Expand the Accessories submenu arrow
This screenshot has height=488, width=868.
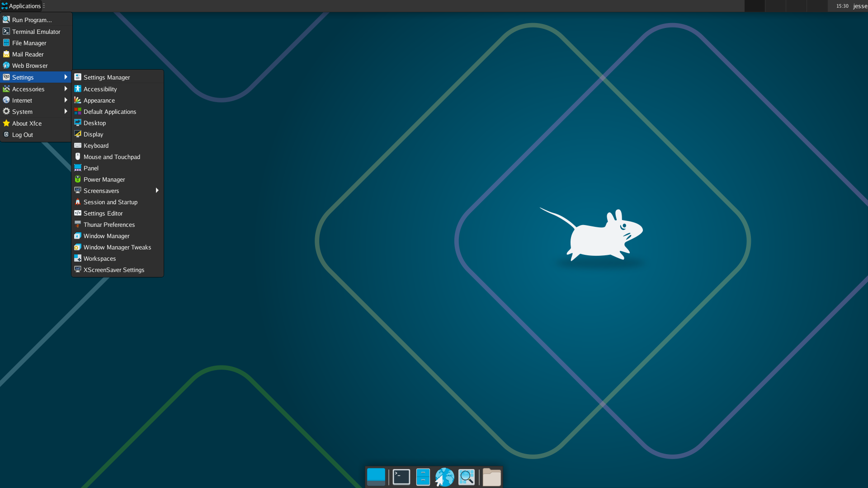coord(66,89)
